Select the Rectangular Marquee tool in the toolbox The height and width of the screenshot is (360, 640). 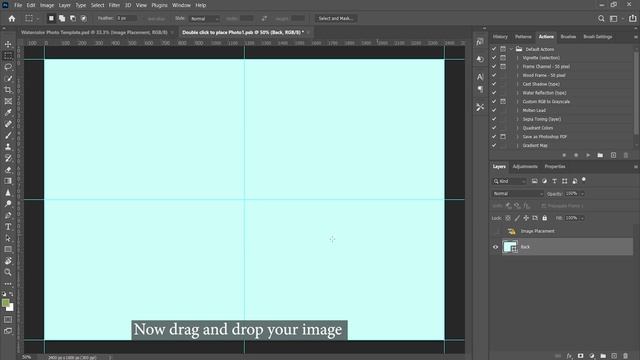point(8,56)
